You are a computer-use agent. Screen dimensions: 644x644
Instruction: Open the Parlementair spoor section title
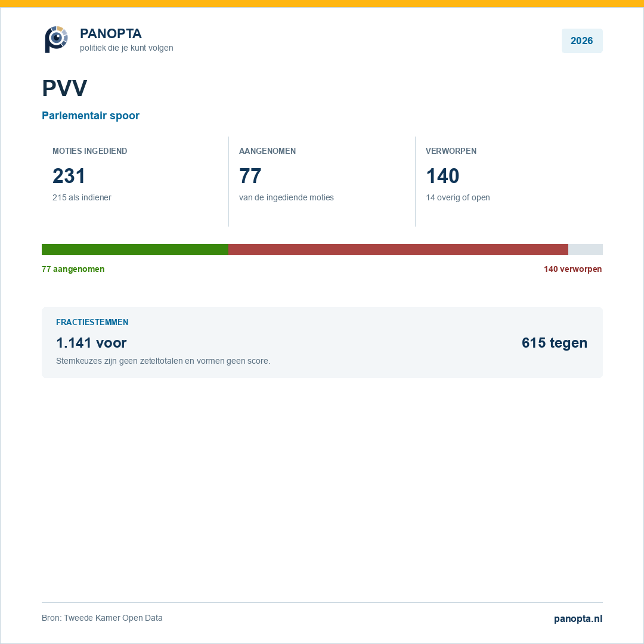91,116
